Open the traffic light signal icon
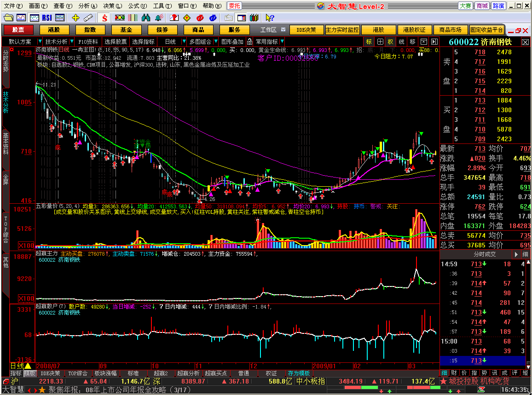This screenshot has height=395, width=532. coord(120,17)
